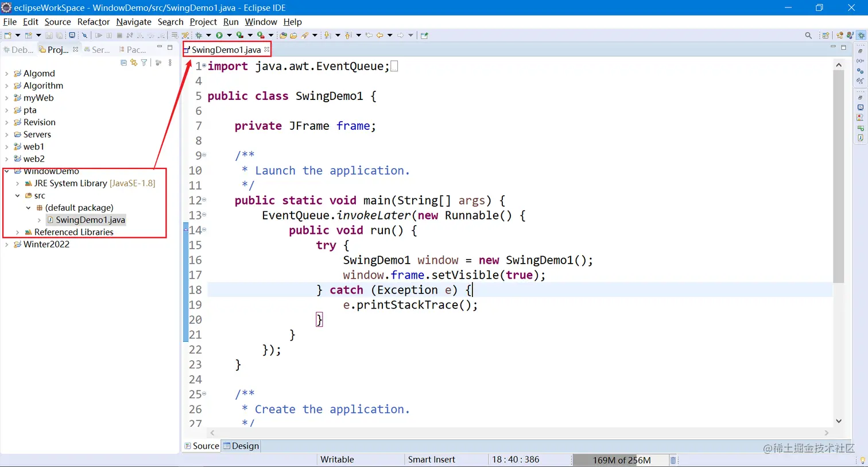Select SwingDemo1.java in the project tree

point(90,220)
